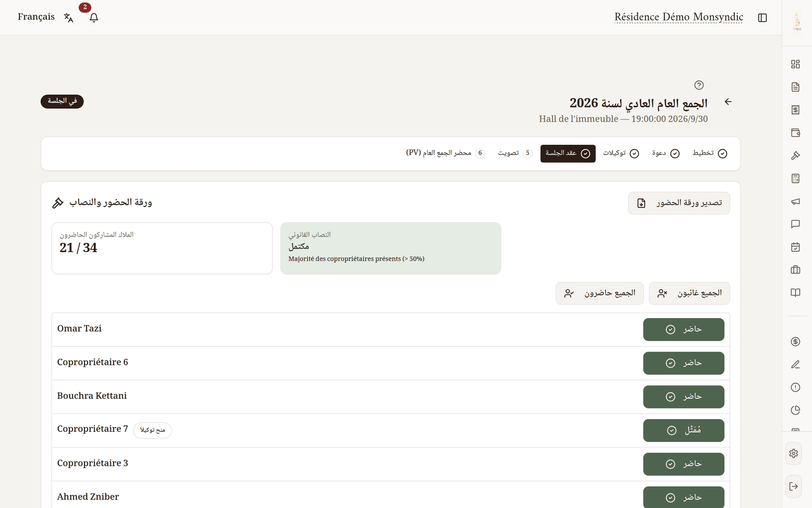Image resolution: width=812 pixels, height=508 pixels.
Task: Open notifications bell with badge 2
Action: (x=94, y=17)
